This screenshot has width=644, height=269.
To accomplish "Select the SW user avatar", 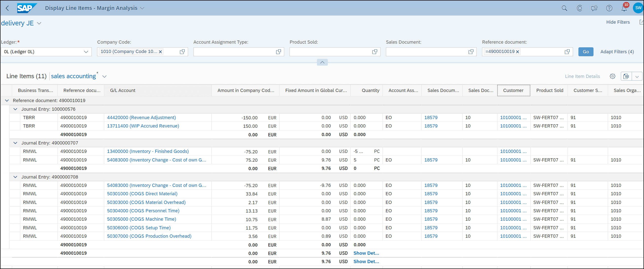I will tap(638, 8).
